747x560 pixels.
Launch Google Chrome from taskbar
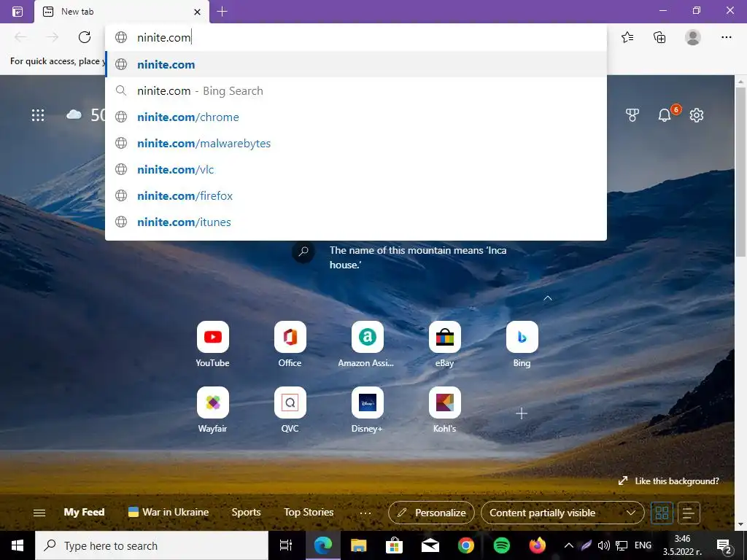(466, 545)
